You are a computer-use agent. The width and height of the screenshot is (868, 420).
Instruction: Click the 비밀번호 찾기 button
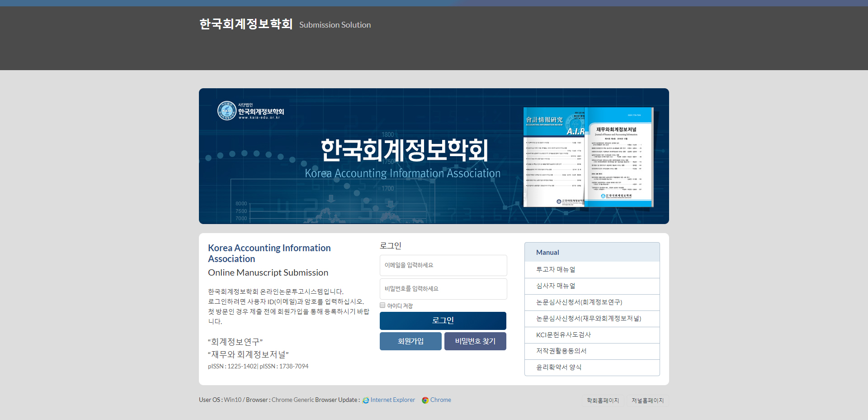[475, 341]
